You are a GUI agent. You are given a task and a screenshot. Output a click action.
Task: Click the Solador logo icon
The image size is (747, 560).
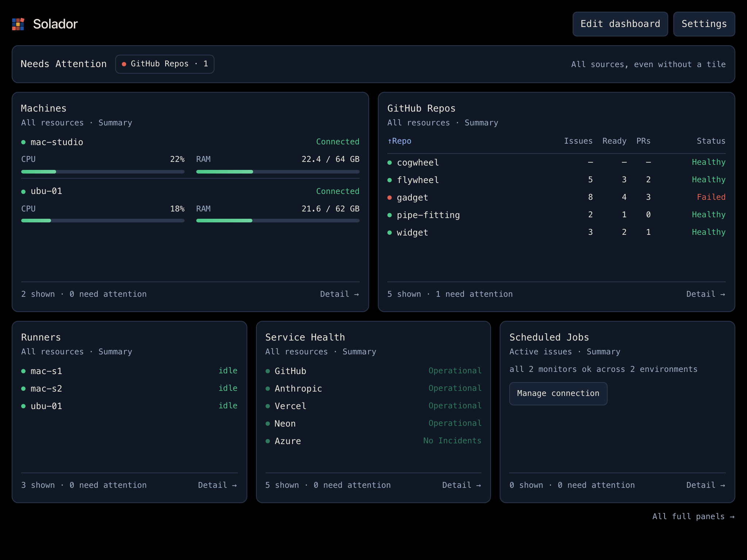click(x=18, y=24)
